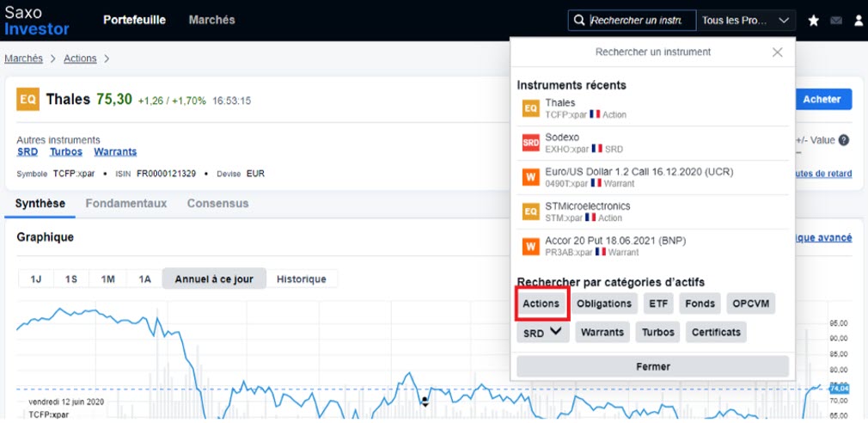Click the EQ icon beside Thales in recents

[530, 108]
